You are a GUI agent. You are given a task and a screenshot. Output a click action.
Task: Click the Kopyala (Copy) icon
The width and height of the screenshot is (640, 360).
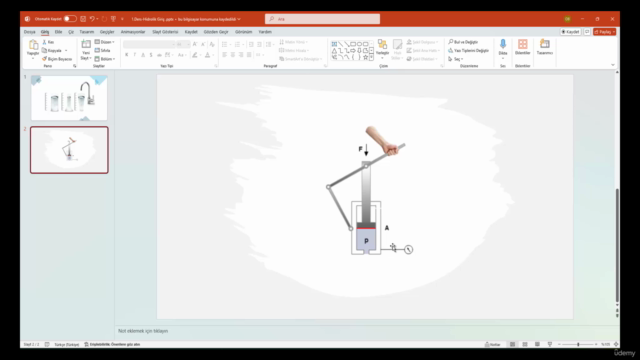click(44, 51)
